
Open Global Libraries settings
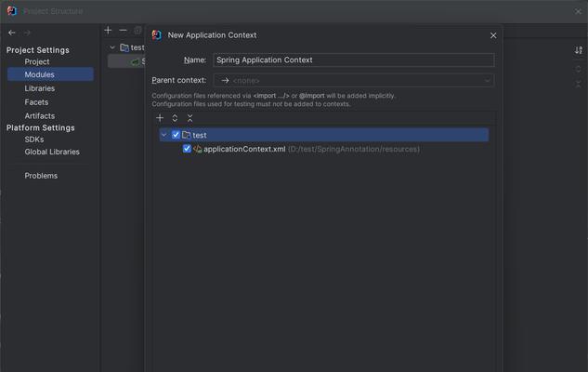coord(52,152)
